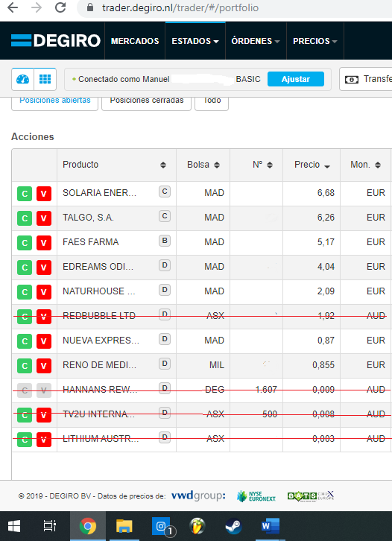Click the red V sell button for NATURHOUSE
The height and width of the screenshot is (541, 392).
(44, 292)
